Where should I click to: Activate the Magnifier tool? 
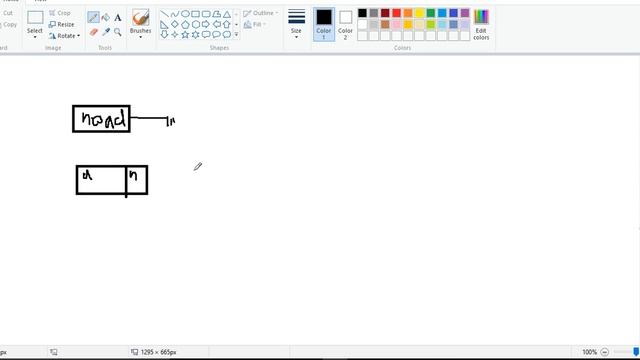click(x=118, y=32)
